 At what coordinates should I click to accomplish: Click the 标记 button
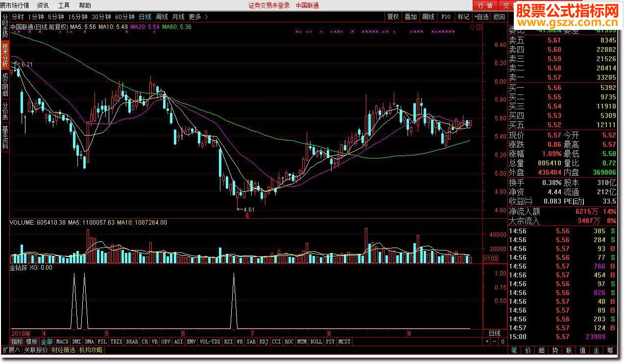click(x=463, y=17)
